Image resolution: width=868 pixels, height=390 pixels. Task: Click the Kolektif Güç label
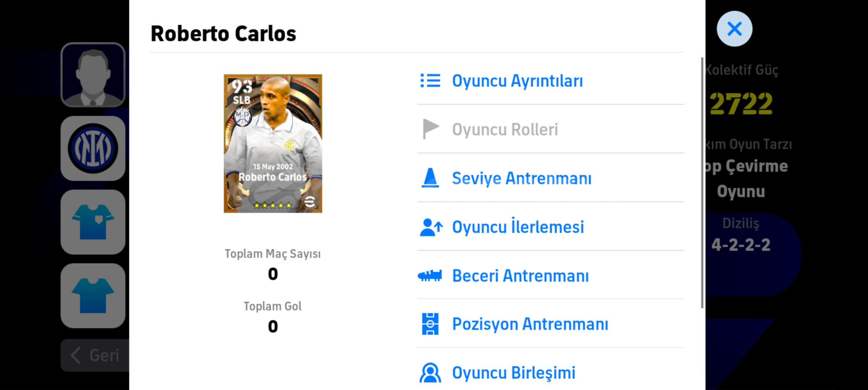[x=741, y=70]
